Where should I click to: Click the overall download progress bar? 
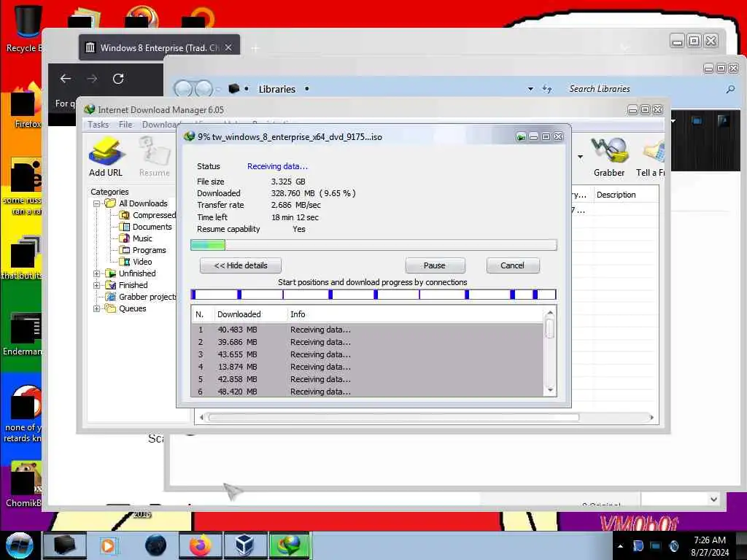pos(373,245)
